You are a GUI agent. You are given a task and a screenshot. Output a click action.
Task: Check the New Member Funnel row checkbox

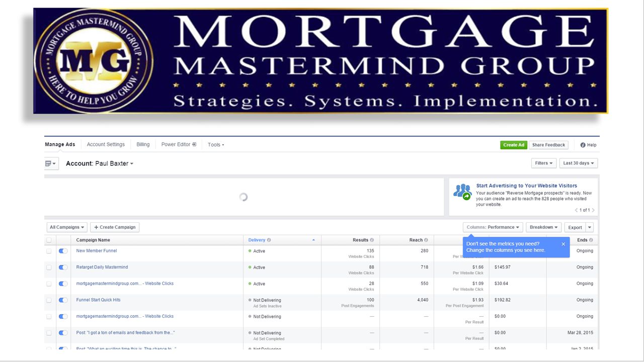[49, 251]
